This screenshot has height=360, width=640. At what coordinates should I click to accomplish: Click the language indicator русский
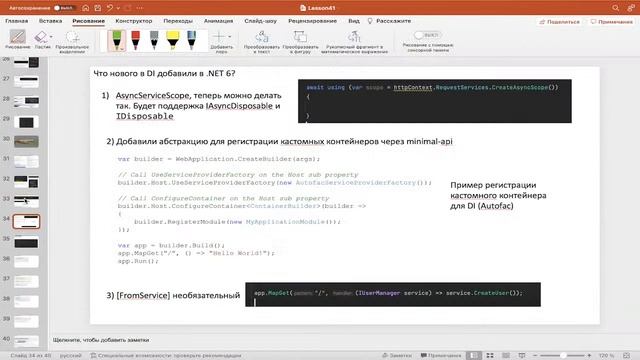[71, 356]
